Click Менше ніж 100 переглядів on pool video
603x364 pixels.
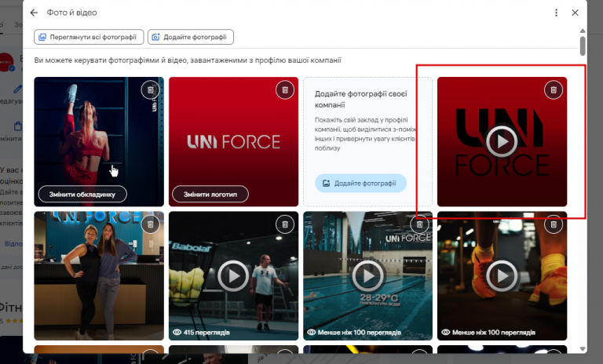(x=354, y=332)
